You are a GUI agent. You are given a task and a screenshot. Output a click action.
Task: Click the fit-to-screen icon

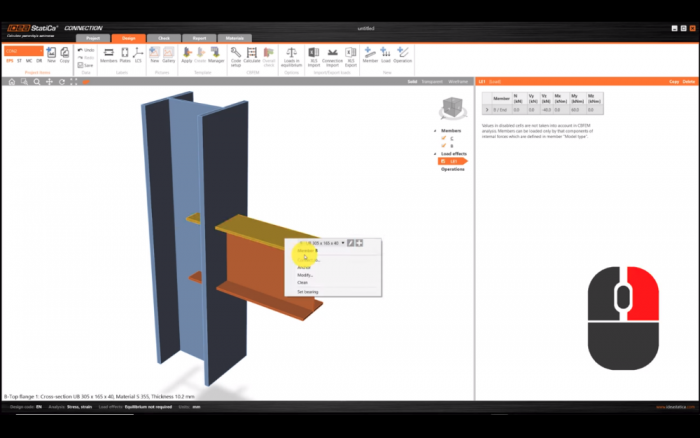(74, 82)
